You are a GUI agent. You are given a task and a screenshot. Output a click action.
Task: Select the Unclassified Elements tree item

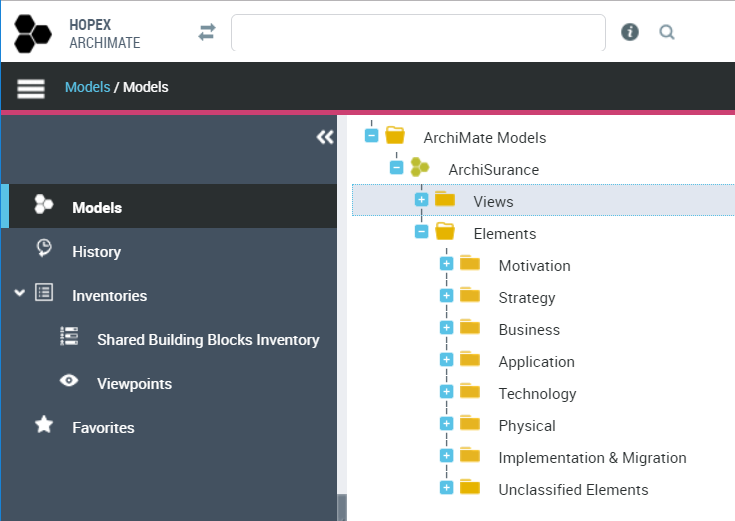click(x=573, y=490)
